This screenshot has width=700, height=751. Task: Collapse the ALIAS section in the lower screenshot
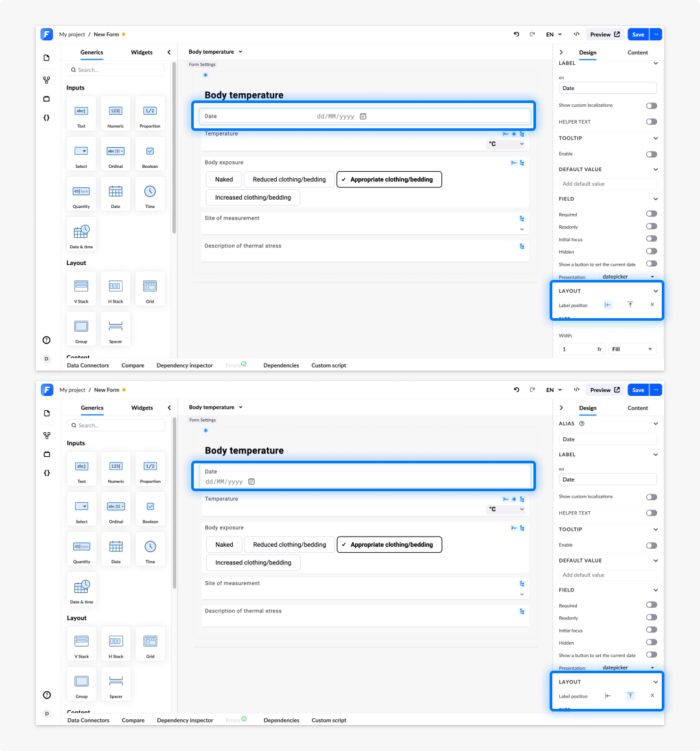(655, 424)
